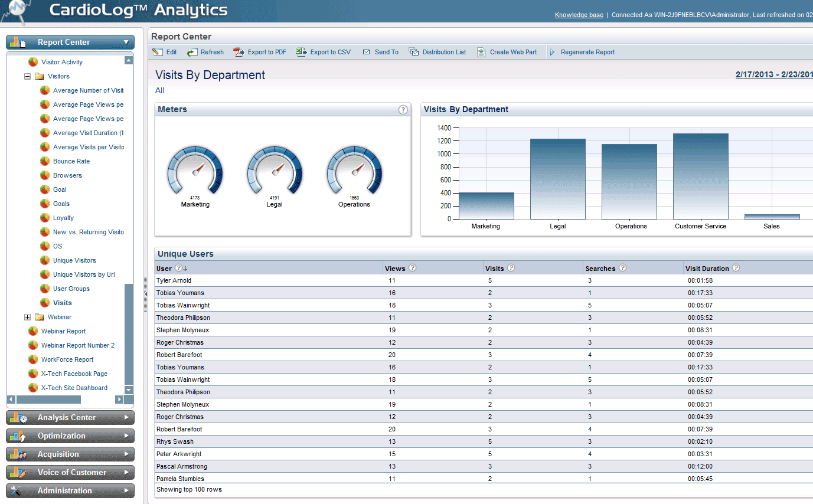Click the Send To envelope icon
813x504 pixels.
pyautogui.click(x=366, y=52)
